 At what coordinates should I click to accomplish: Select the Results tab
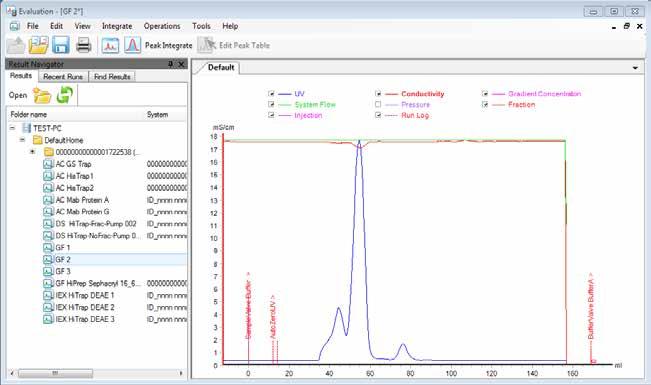(21, 76)
